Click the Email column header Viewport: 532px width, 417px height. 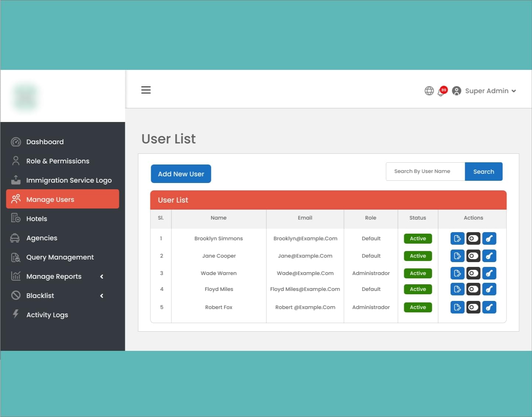(305, 218)
